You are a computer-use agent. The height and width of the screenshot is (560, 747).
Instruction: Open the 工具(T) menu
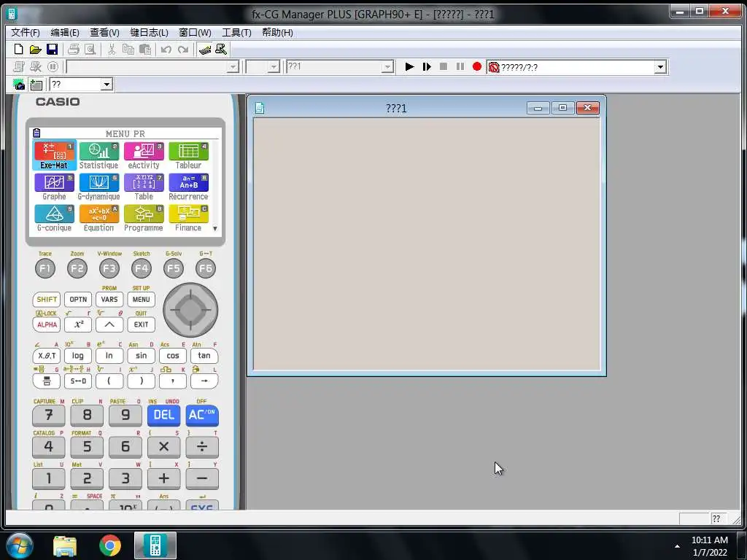tap(237, 32)
